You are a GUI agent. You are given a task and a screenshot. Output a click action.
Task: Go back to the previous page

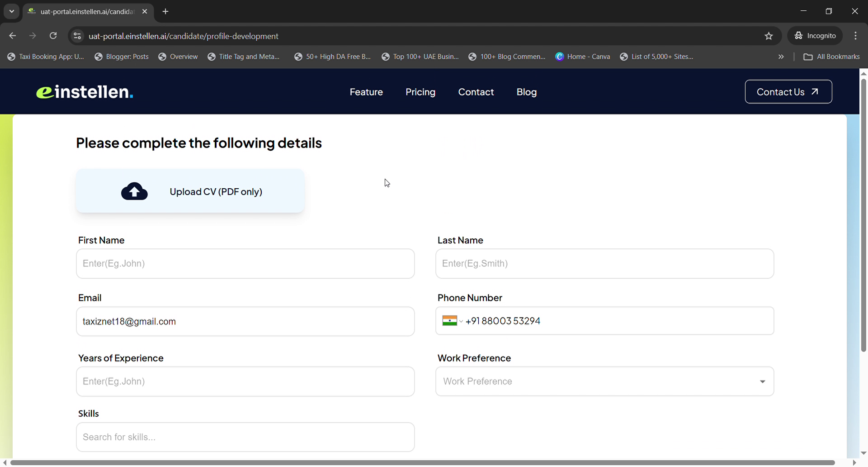(13, 36)
